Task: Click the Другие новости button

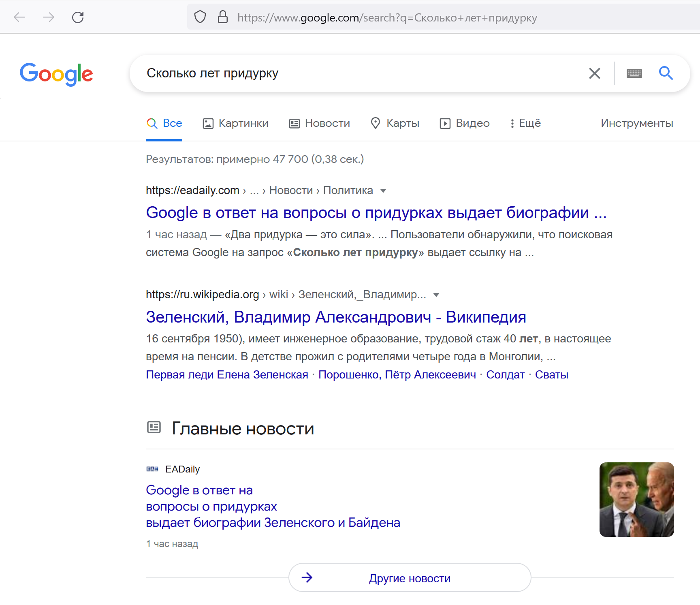Action: click(x=410, y=577)
